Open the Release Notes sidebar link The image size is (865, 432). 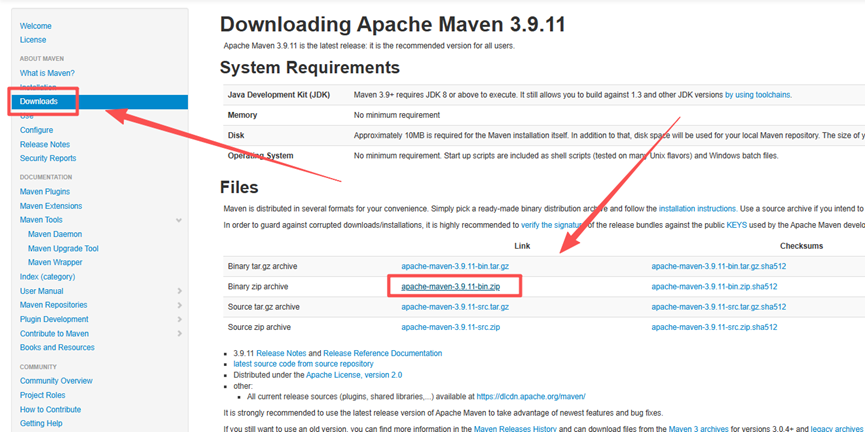tap(45, 145)
